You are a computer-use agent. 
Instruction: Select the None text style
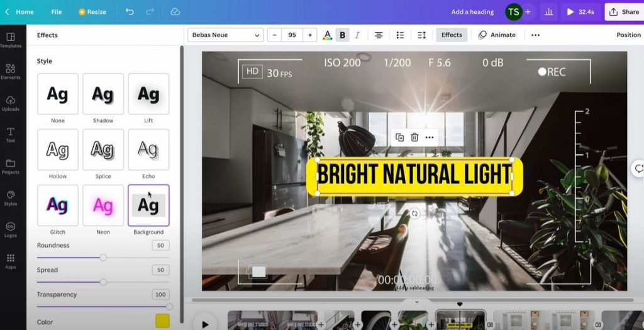tap(57, 94)
